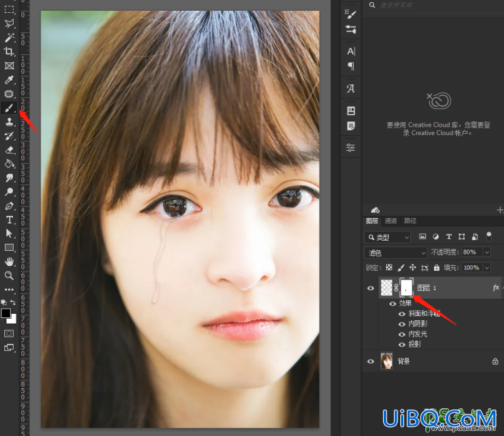Image resolution: width=504 pixels, height=436 pixels.
Task: Select the Crop tool
Action: tap(9, 51)
